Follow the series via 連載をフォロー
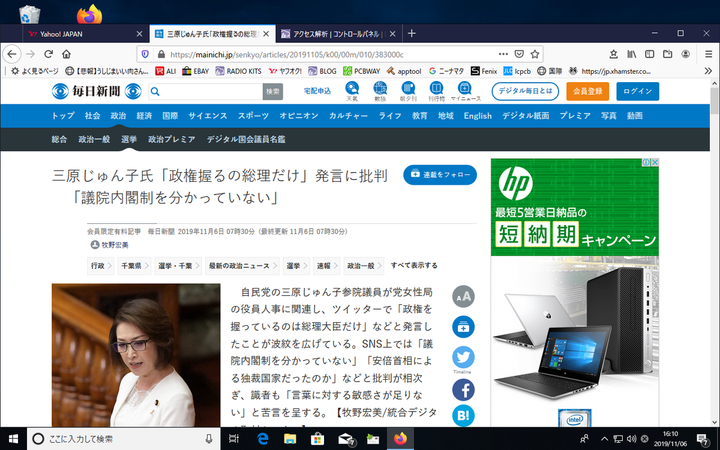Viewport: 720px width, 450px height. [439, 174]
